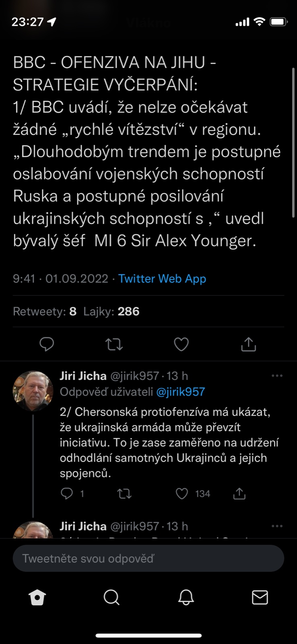
Task: Open reply on the Chersonská protiofenzíva tweet
Action: pyautogui.click(x=67, y=493)
